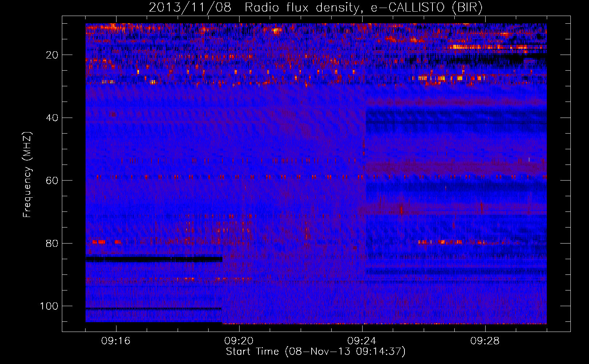Click the 100 MHz frequency tick label

click(49, 306)
